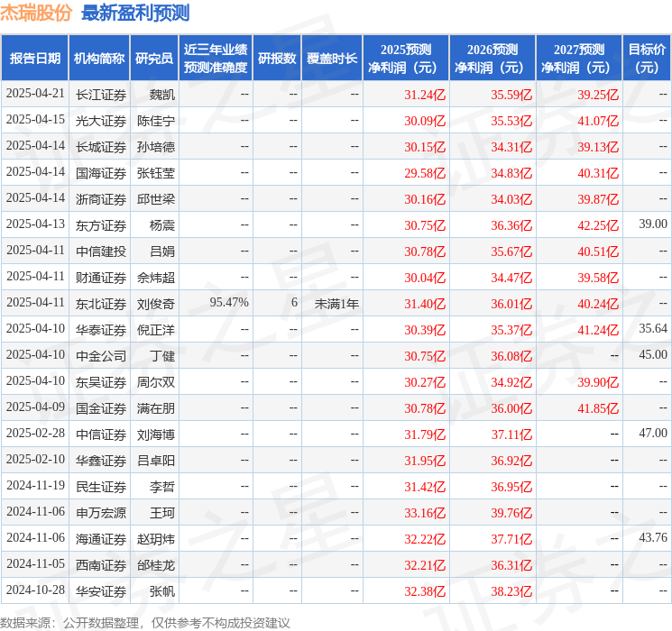672x631 pixels.
Task: Click the 2027预测净利润 column header
Action: (x=579, y=59)
